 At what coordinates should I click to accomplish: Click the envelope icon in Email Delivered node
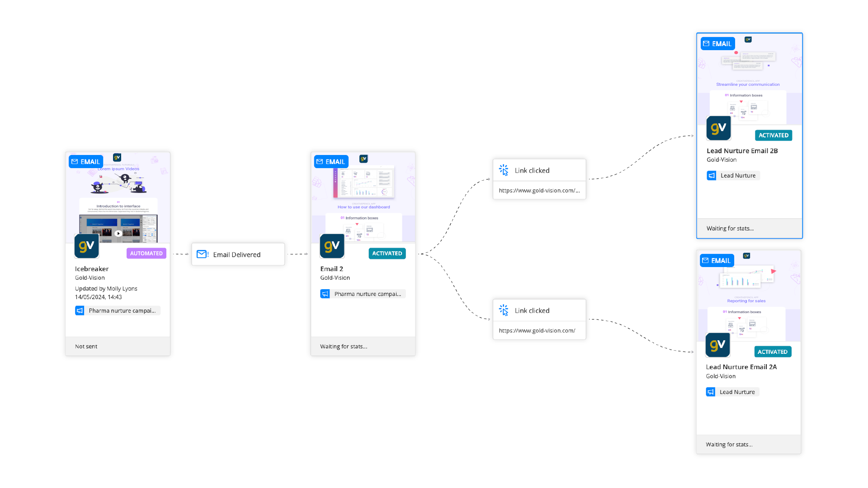202,254
